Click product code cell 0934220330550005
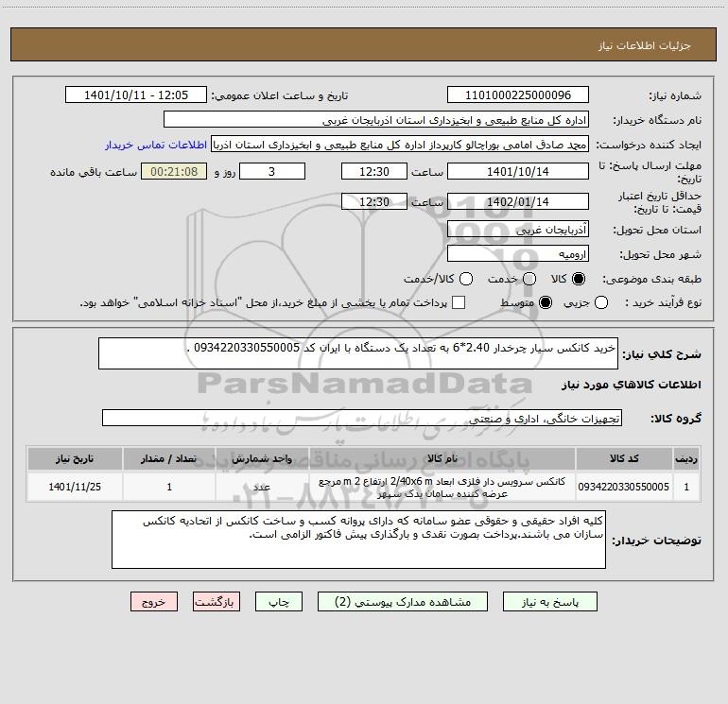The height and width of the screenshot is (704, 728). click(x=624, y=487)
